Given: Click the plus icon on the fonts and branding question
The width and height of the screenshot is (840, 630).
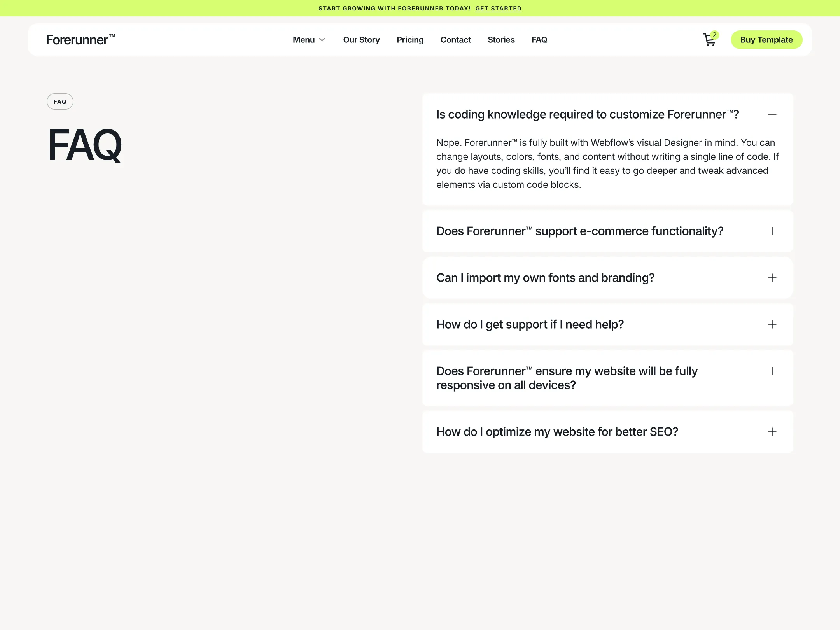Looking at the screenshot, I should [772, 278].
